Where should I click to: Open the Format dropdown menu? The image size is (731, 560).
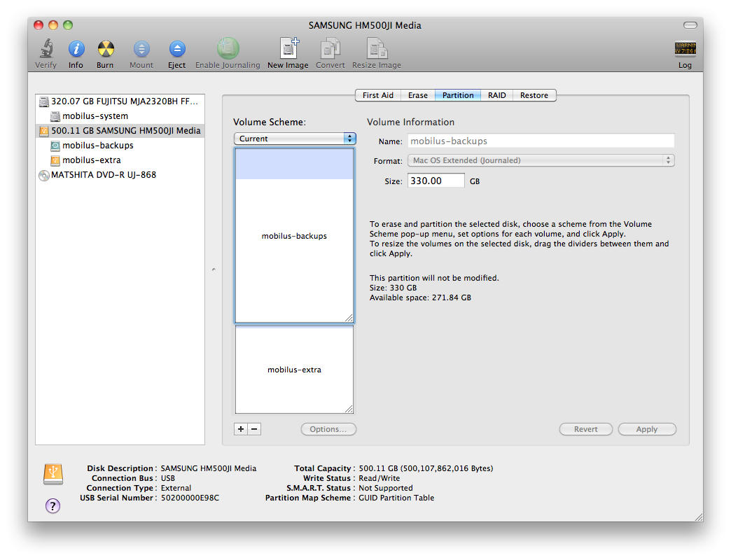click(x=541, y=160)
